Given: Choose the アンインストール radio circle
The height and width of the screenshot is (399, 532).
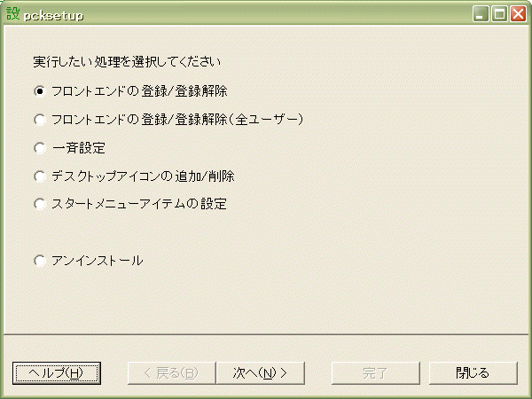Looking at the screenshot, I should coord(40,261).
